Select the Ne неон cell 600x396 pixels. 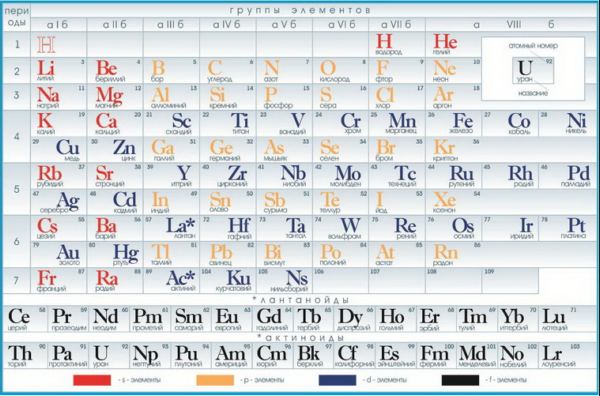point(453,71)
